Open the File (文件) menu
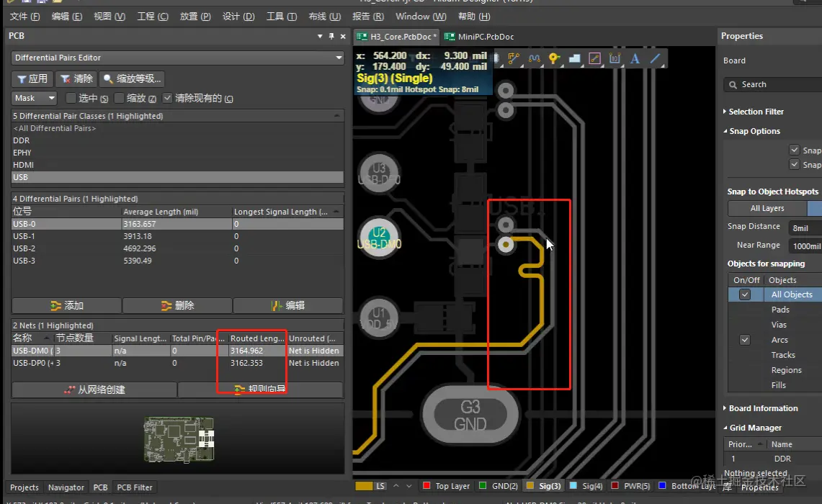Screen dimensions: 822x504 click(24, 17)
